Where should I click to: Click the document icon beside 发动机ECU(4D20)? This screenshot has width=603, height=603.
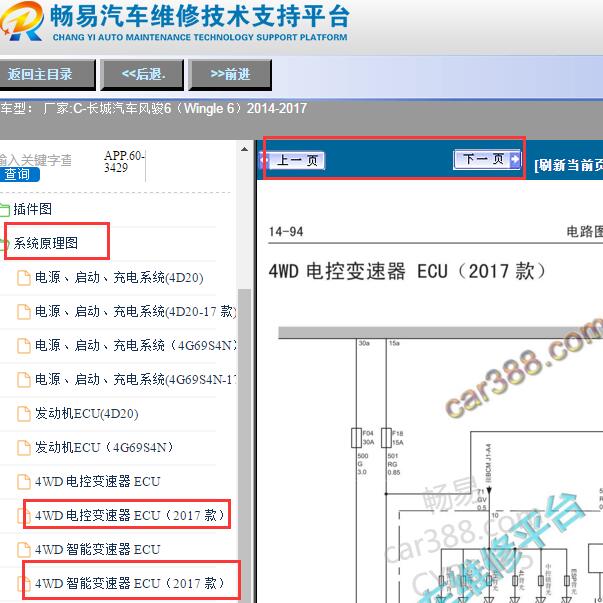click(x=24, y=414)
